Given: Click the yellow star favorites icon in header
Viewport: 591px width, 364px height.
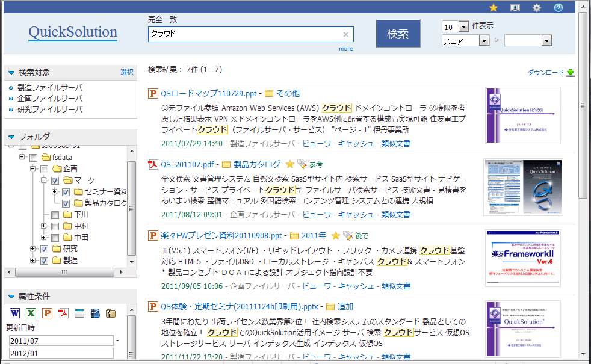Looking at the screenshot, I should (494, 8).
